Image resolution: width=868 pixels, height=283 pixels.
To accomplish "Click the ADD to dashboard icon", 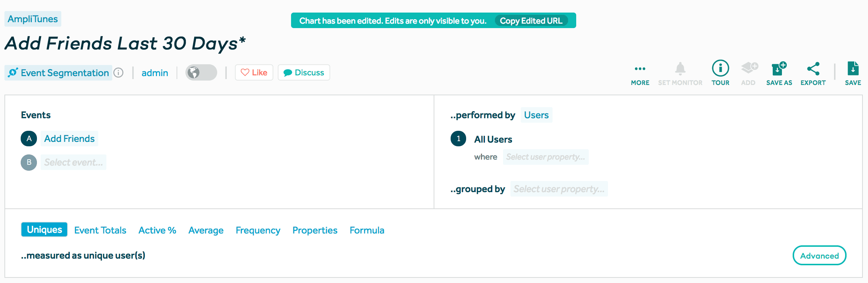I will pos(748,73).
